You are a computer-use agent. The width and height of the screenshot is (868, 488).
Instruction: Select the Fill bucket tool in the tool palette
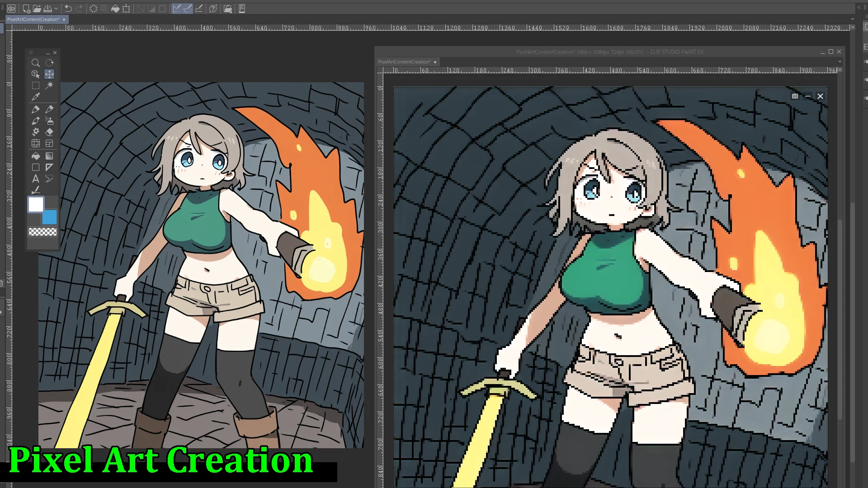35,156
